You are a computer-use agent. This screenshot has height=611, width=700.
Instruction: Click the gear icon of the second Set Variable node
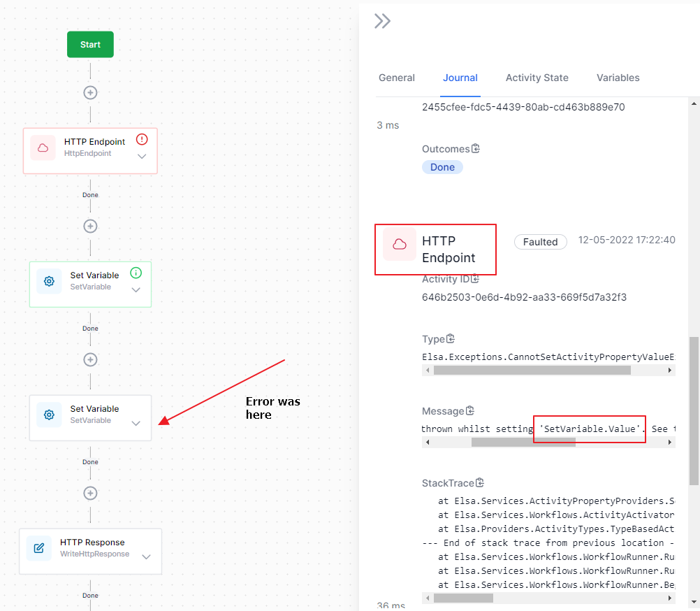[x=49, y=415]
